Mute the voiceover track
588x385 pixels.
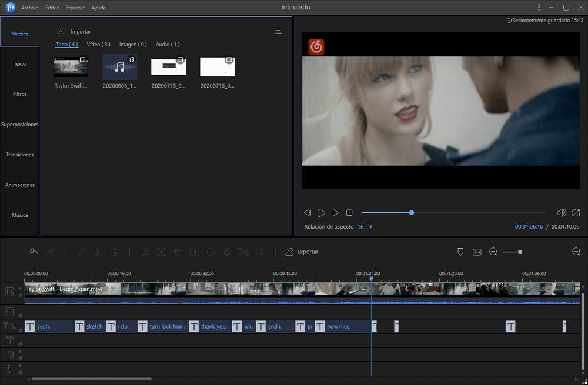(x=20, y=366)
